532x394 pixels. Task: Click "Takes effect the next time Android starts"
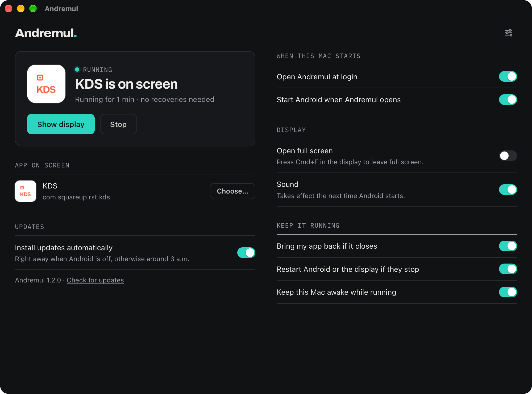point(341,196)
